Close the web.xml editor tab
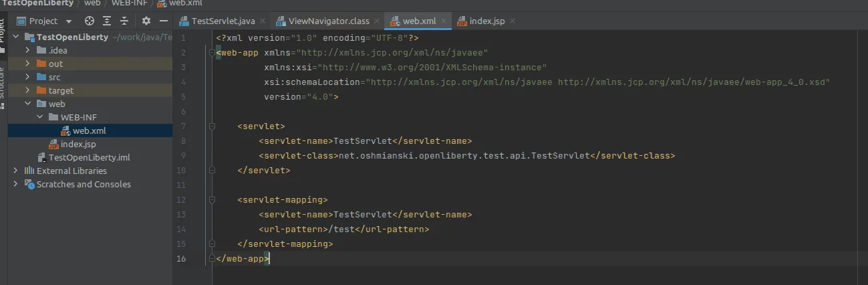868x285 pixels. point(443,21)
